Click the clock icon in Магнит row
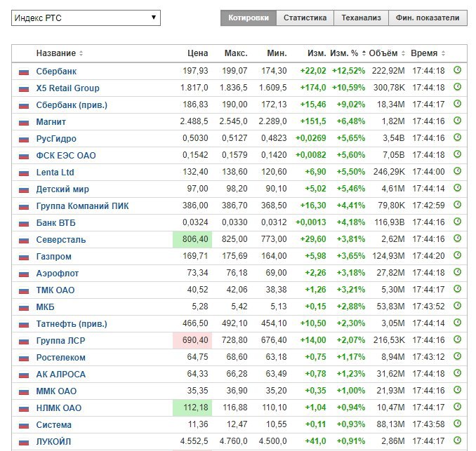 pyautogui.click(x=457, y=121)
